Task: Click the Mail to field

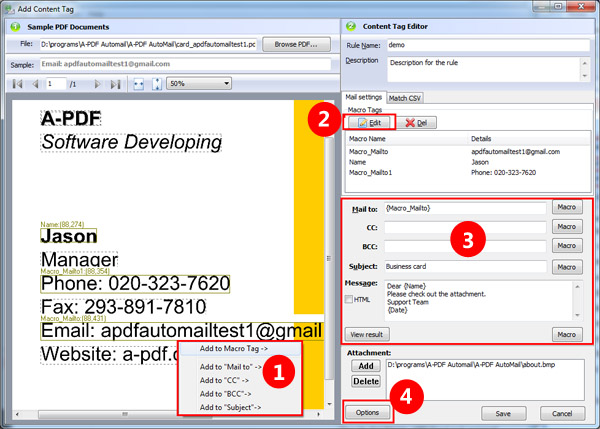Action: (465, 209)
